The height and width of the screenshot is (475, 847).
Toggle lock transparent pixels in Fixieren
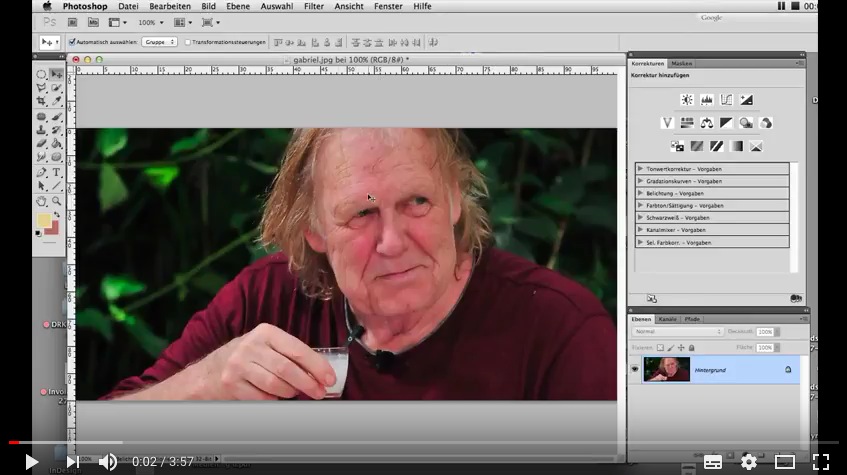[660, 348]
